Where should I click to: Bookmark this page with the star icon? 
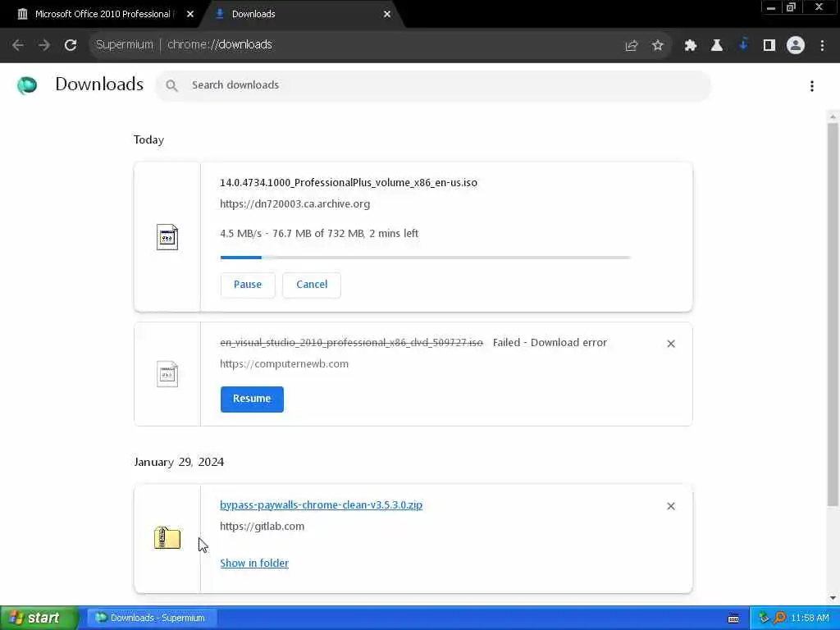658,46
